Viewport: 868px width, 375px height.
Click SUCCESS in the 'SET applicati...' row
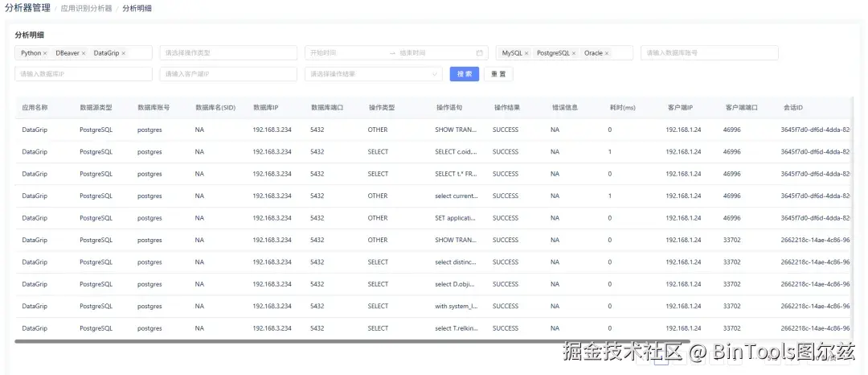pyautogui.click(x=506, y=218)
